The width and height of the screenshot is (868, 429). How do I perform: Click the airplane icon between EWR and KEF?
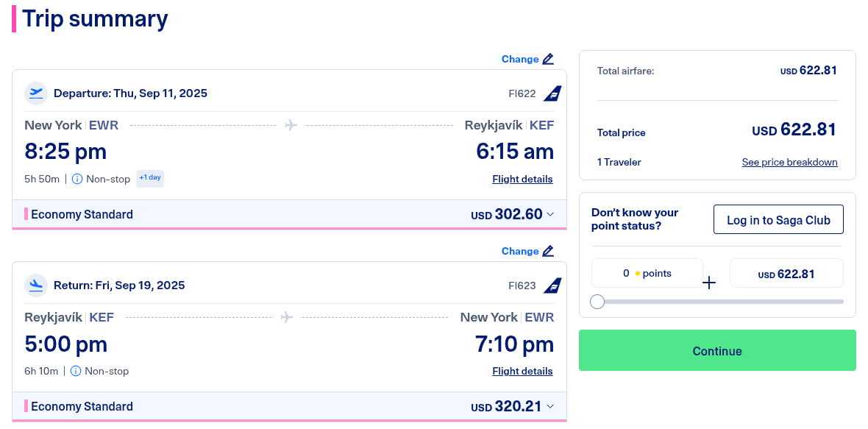291,125
